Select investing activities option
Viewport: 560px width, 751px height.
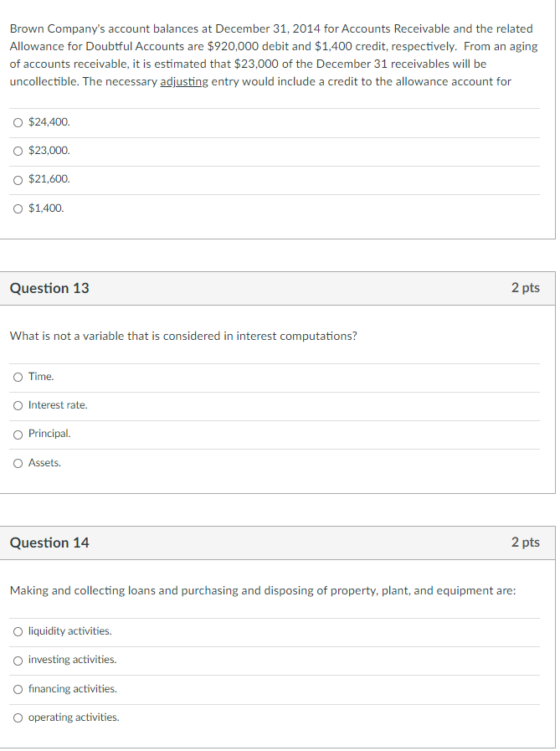18,660
